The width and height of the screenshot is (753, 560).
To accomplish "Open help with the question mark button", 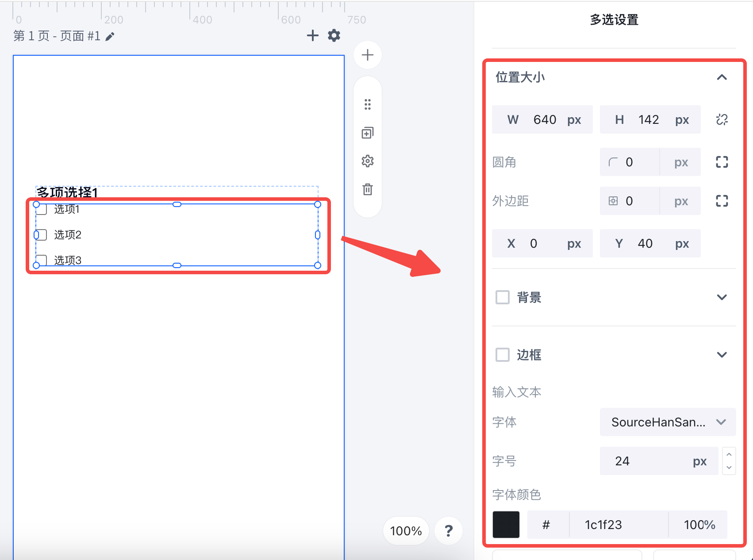I will (x=449, y=530).
